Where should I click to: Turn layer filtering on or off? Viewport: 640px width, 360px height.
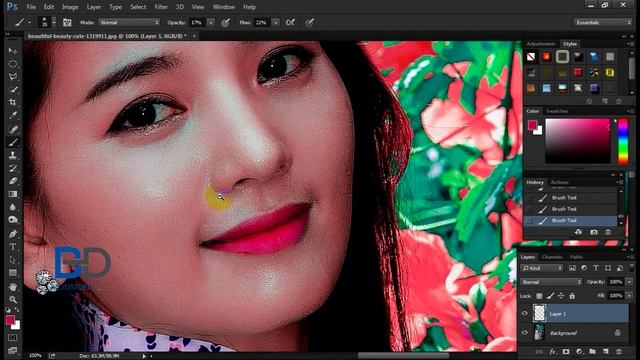[x=631, y=268]
